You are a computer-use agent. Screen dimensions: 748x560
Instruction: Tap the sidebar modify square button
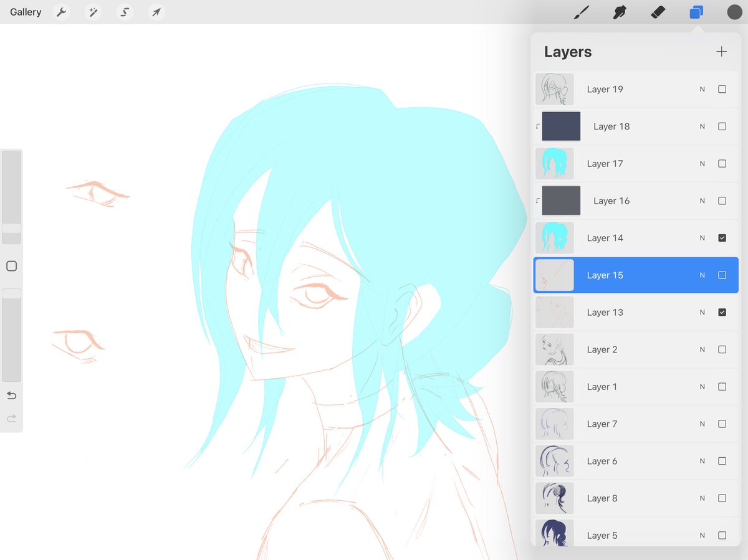point(11,266)
